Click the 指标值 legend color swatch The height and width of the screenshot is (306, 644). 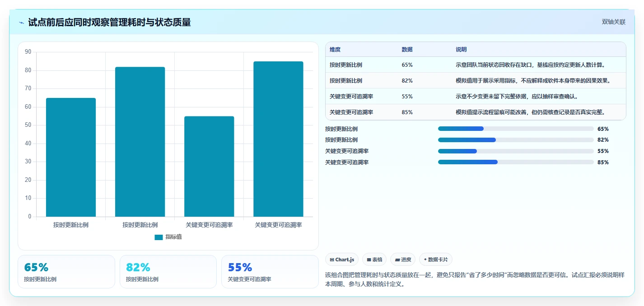(159, 237)
